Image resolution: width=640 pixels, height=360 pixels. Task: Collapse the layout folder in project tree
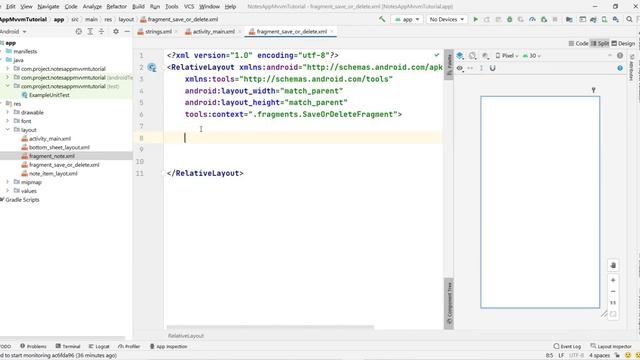coord(7,130)
